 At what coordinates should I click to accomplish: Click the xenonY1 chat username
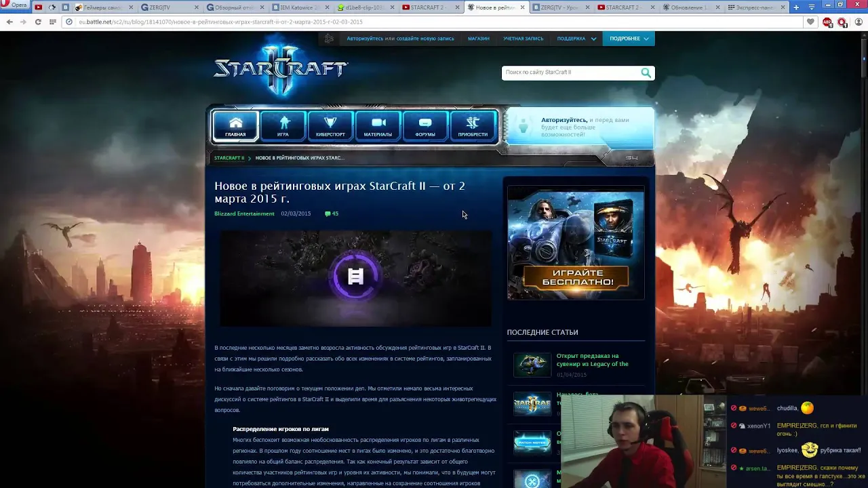pos(759,426)
